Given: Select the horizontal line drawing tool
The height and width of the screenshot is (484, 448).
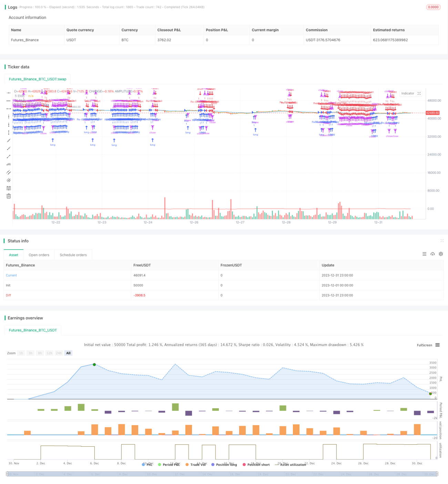Looking at the screenshot, I should pyautogui.click(x=9, y=93).
